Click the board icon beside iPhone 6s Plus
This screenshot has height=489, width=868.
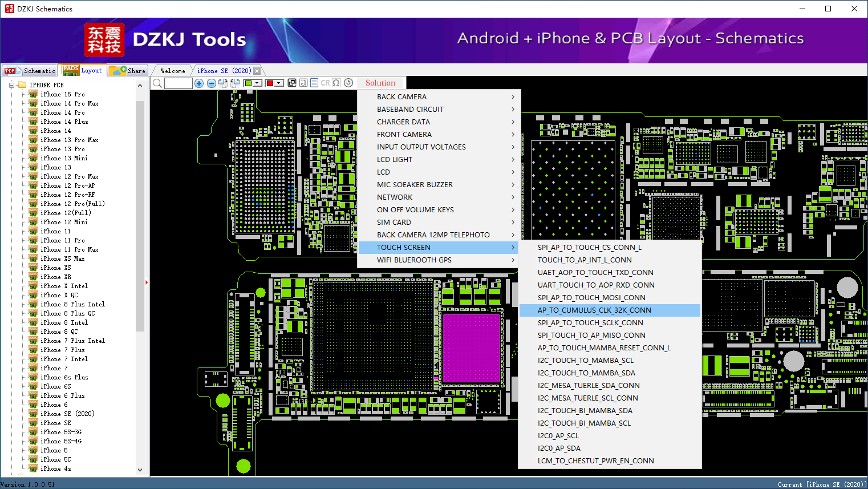tap(33, 377)
